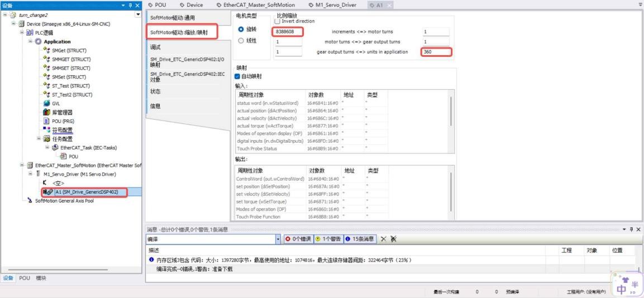Pin the 设备 panel with pushpin icon
The height and width of the screenshot is (298, 644).
(x=131, y=6)
